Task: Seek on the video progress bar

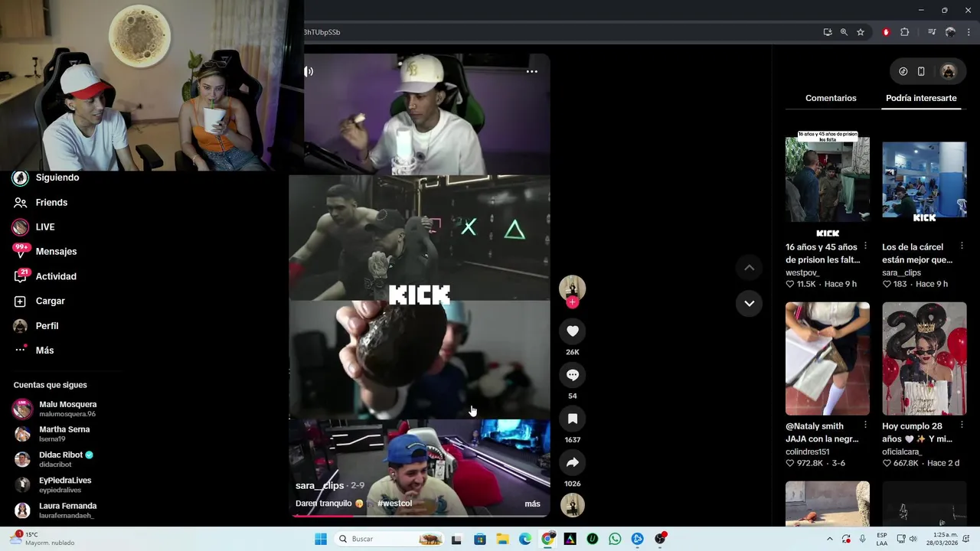Action: 420,516
